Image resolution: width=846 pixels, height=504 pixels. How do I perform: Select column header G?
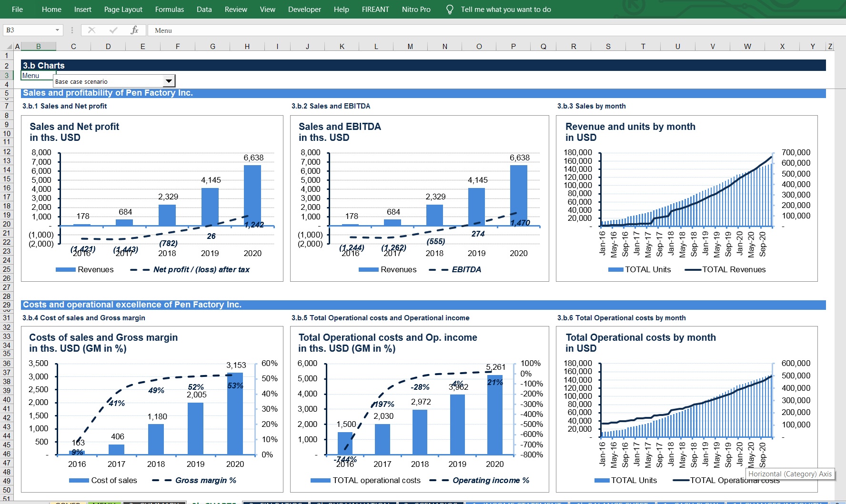[212, 47]
